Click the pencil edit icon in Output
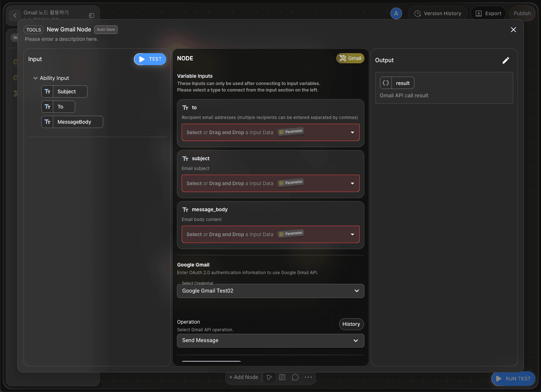This screenshot has width=541, height=392. point(506,60)
